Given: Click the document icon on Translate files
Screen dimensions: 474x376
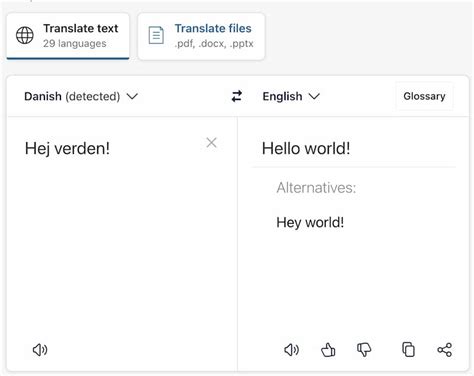Looking at the screenshot, I should [156, 35].
